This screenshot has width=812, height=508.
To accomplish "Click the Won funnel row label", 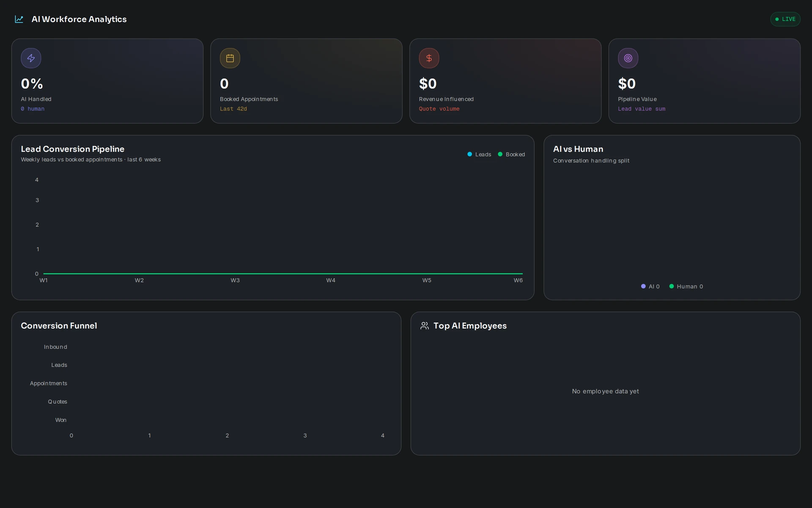I will 61,420.
